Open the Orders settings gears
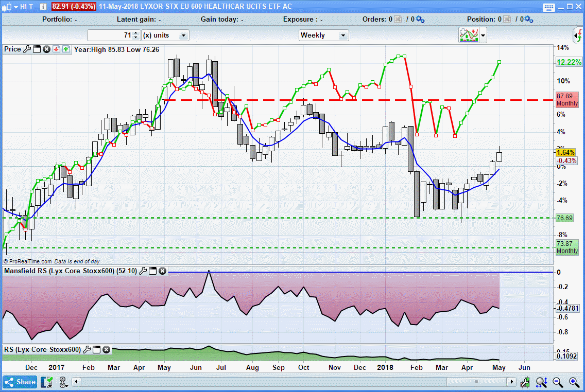Screen dimensions: 585x392 (x=420, y=20)
